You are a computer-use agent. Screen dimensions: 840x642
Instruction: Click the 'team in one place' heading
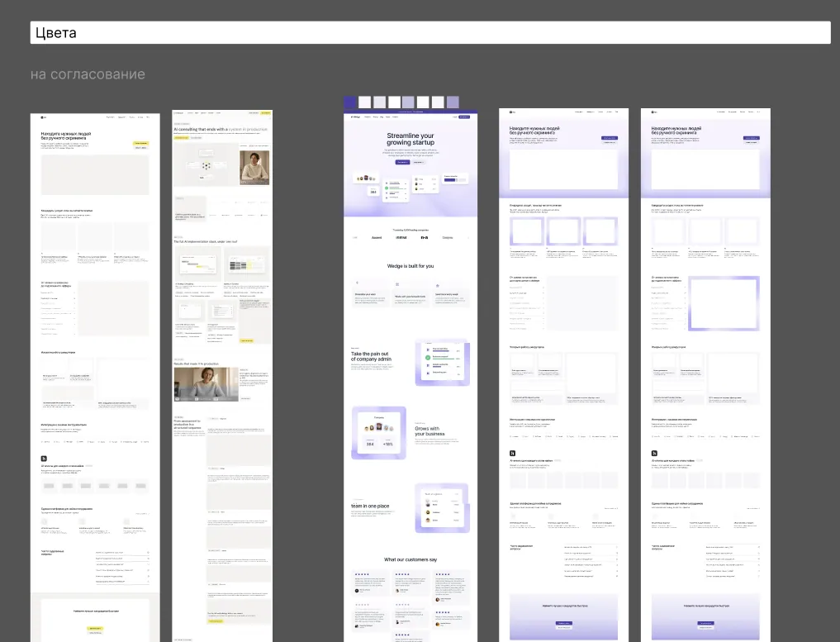tap(370, 506)
